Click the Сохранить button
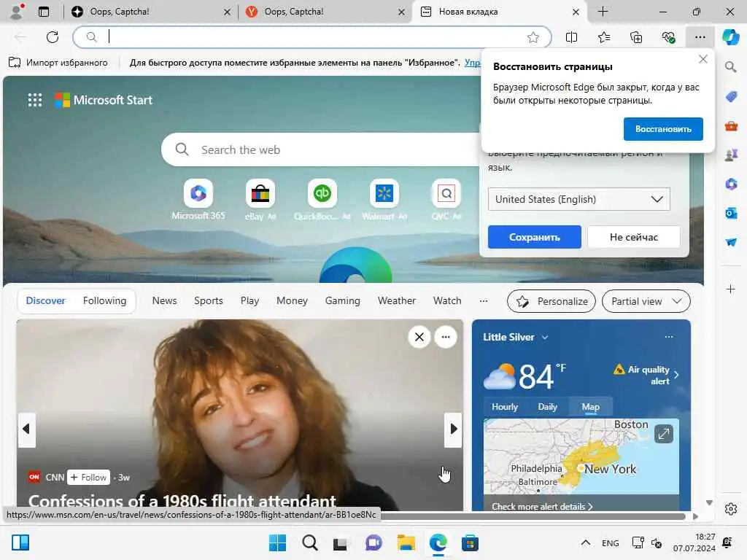 535,237
